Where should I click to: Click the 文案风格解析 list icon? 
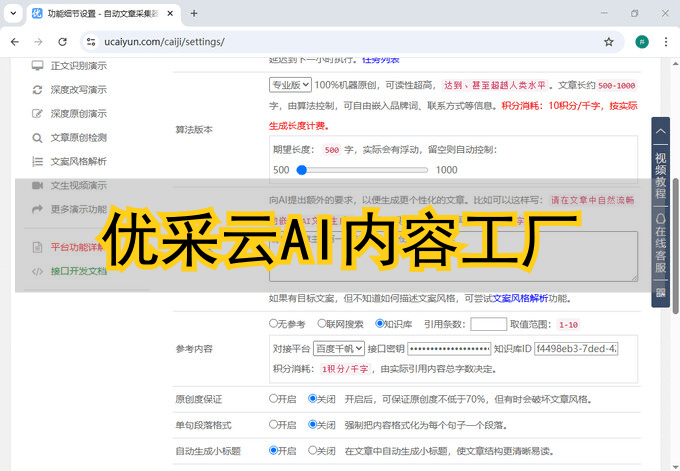pos(38,161)
